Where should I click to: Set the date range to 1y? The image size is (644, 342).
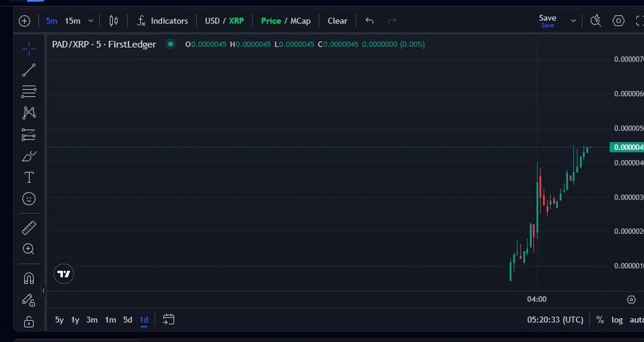pos(75,320)
